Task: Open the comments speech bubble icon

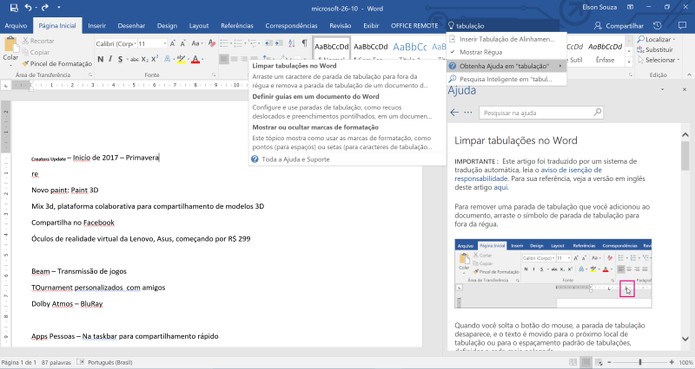Action: [x=682, y=26]
